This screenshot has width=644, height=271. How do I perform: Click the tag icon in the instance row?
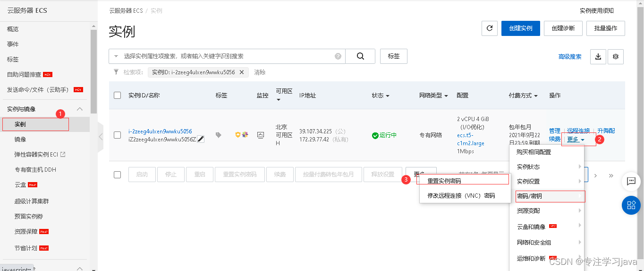(x=218, y=135)
